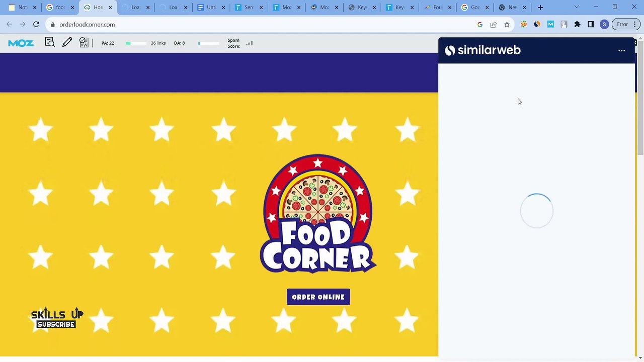Reload the current page
The image size is (644, 362).
[36, 24]
